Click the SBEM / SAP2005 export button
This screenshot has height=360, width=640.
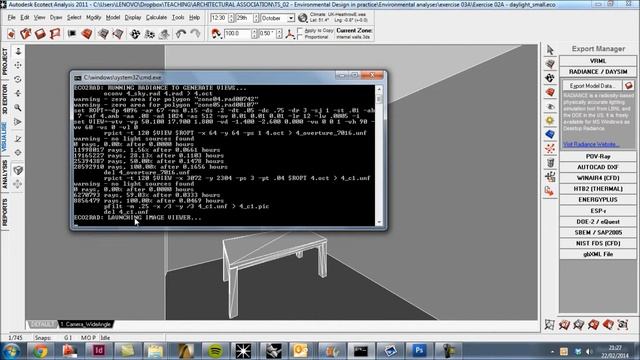coord(598,232)
